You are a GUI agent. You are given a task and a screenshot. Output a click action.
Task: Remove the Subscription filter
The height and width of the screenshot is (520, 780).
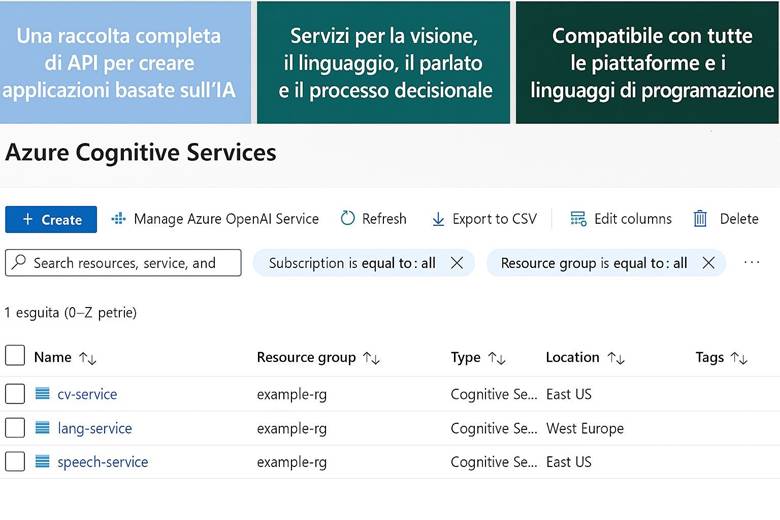tap(457, 263)
